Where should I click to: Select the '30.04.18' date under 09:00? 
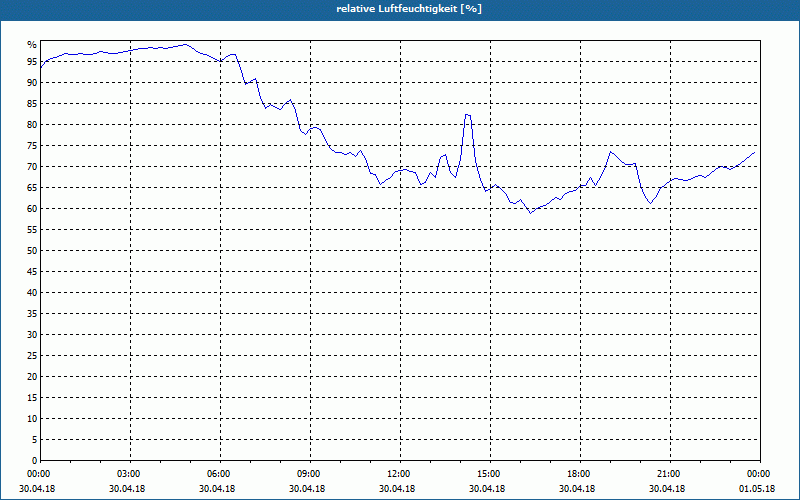307,489
